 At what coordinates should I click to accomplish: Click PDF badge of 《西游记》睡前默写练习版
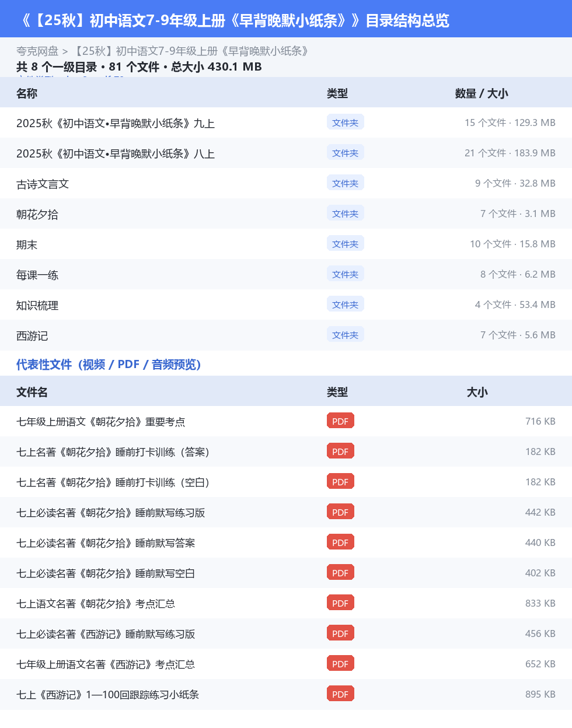pos(340,633)
